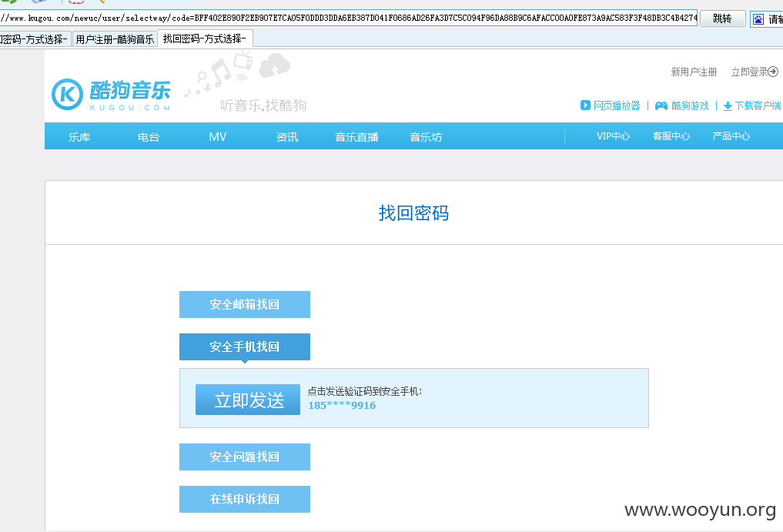Click the Kugou games gamepad icon
This screenshot has height=532, width=783.
pos(661,105)
